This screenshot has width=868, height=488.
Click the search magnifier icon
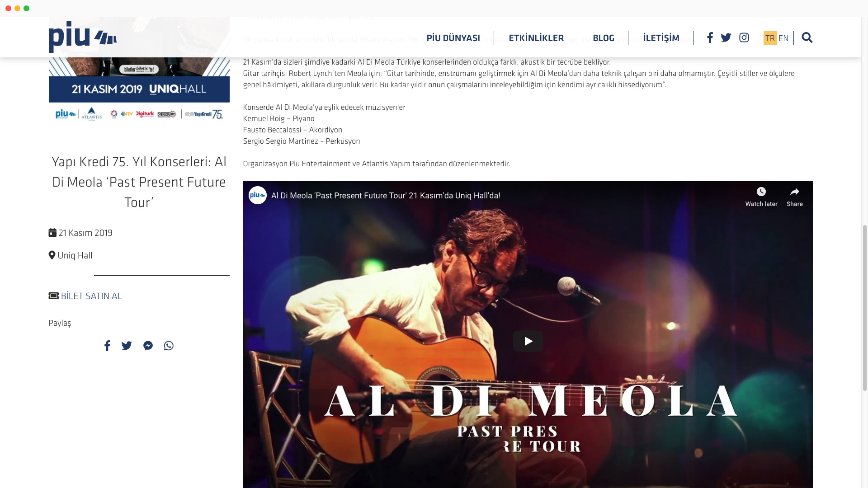tap(807, 38)
